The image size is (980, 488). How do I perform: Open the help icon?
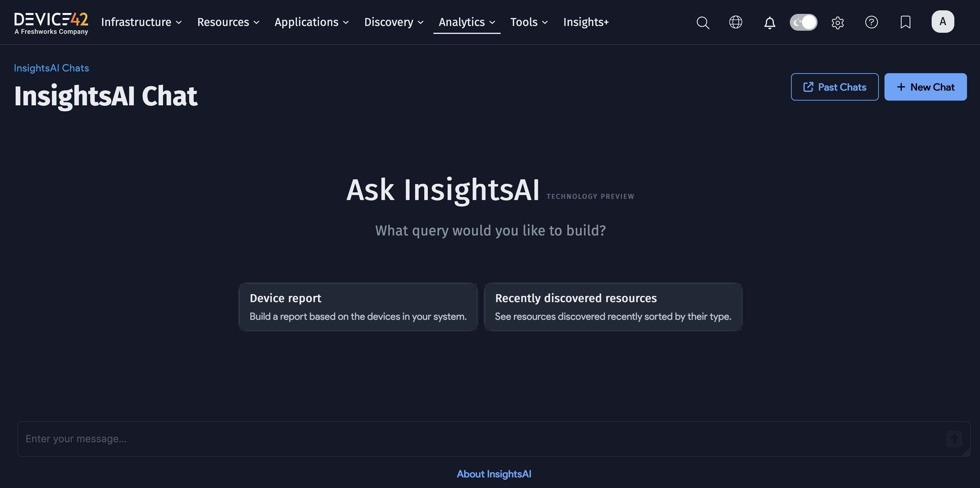871,22
